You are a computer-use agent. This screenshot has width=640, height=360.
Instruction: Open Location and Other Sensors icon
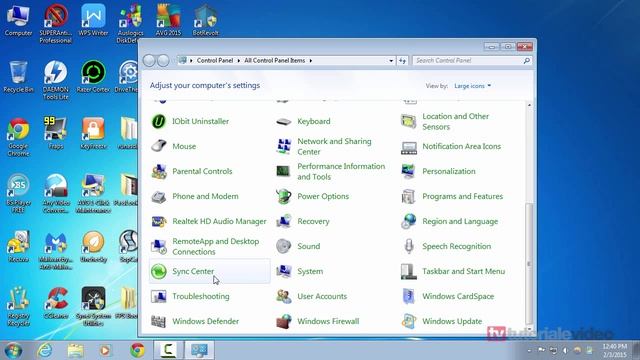[409, 121]
